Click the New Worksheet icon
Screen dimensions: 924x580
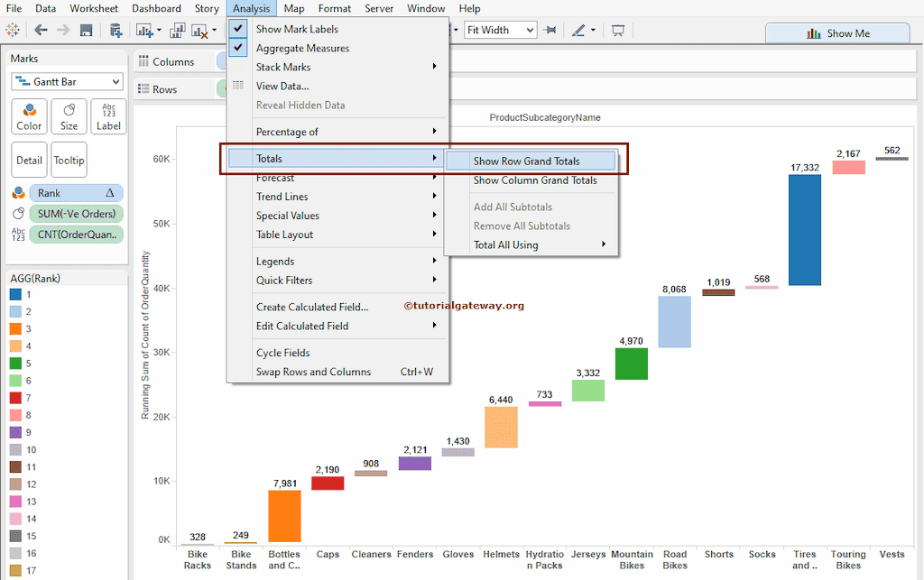tap(145, 30)
